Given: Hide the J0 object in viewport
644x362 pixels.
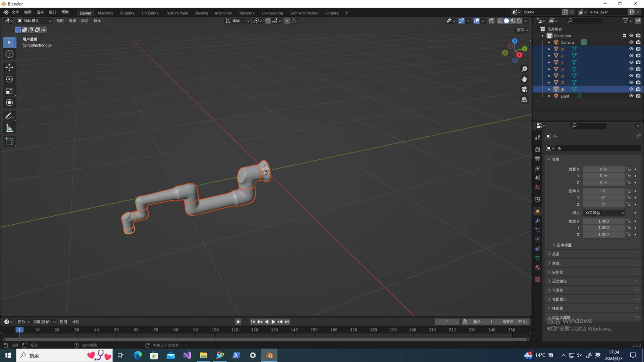Looking at the screenshot, I should coord(632,49).
